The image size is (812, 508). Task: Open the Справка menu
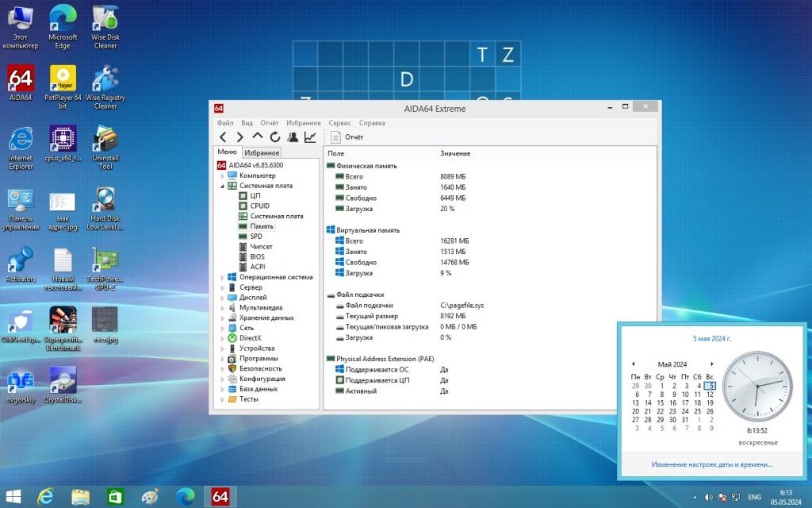pyautogui.click(x=372, y=123)
